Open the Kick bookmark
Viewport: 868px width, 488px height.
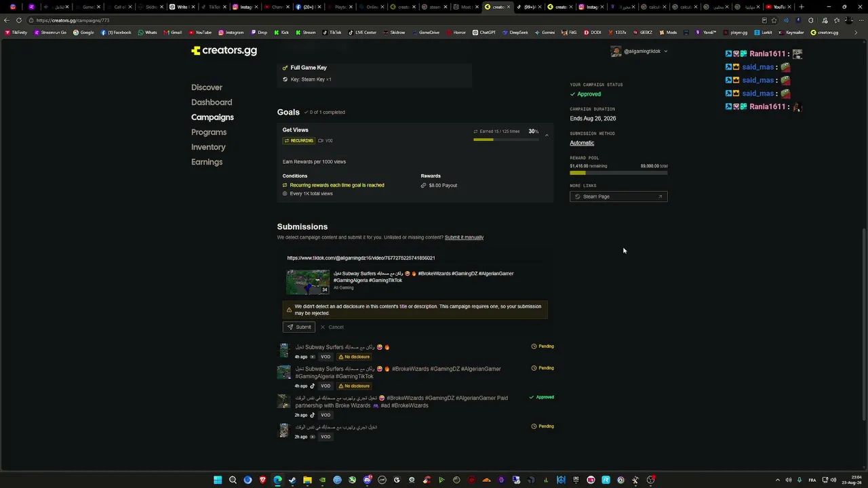(x=281, y=33)
